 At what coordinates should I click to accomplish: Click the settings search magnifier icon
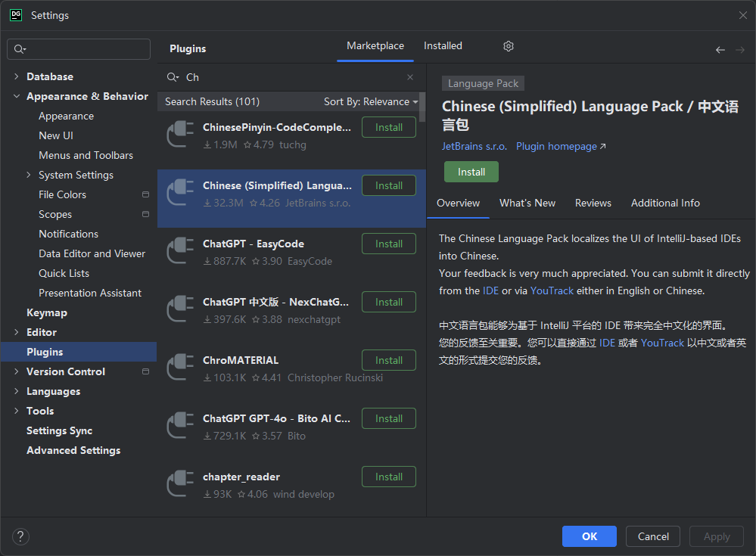pos(20,49)
